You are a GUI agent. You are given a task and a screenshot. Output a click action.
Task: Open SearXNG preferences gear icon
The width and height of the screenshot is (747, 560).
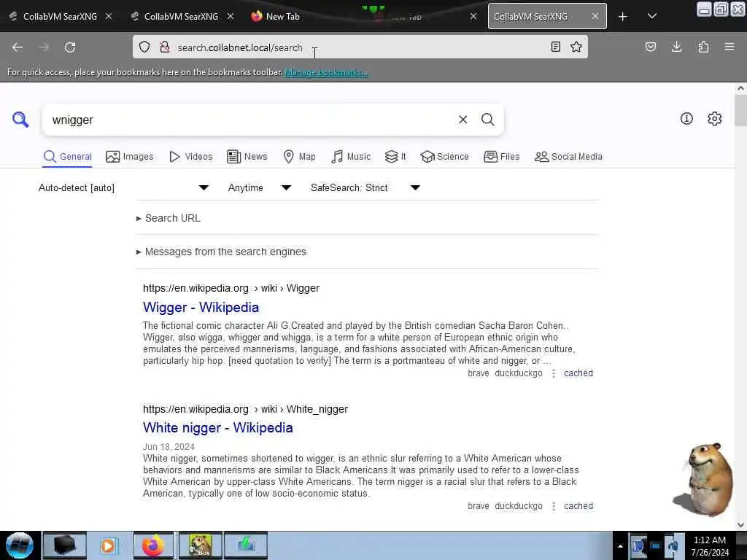[715, 119]
